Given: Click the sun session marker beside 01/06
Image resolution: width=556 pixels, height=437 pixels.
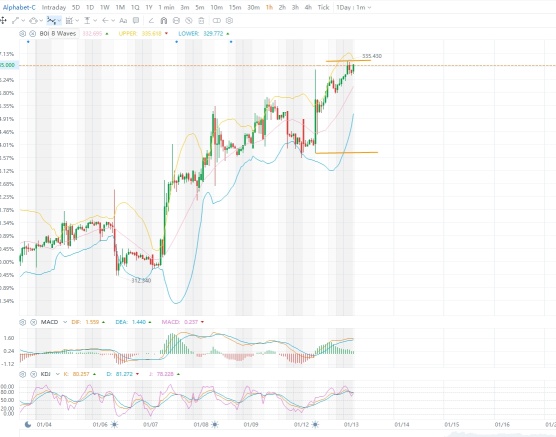Looking at the screenshot, I should tap(114, 425).
